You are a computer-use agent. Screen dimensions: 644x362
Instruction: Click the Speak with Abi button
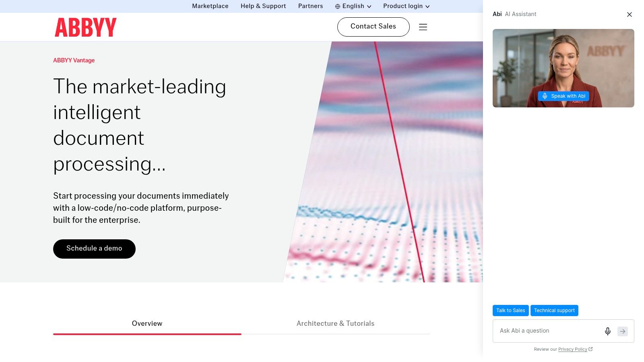563,96
